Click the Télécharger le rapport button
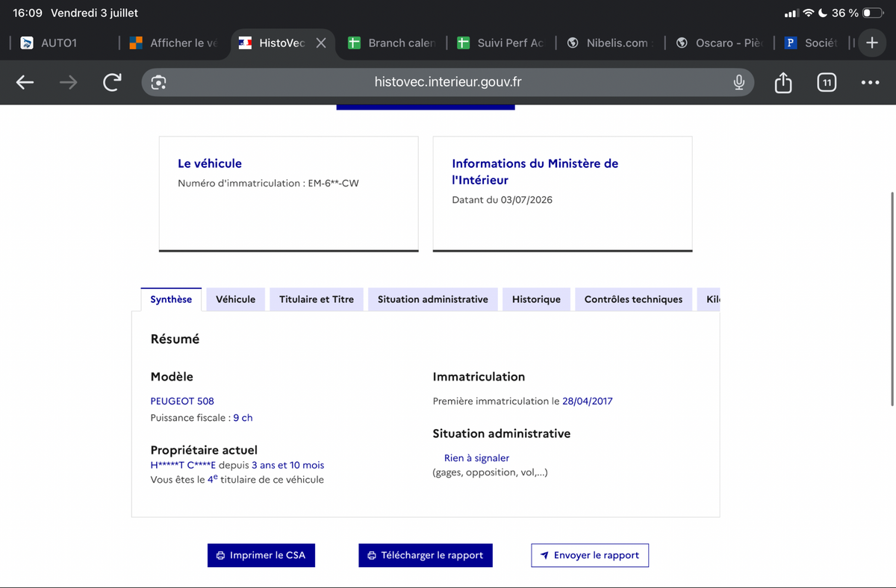 point(426,555)
